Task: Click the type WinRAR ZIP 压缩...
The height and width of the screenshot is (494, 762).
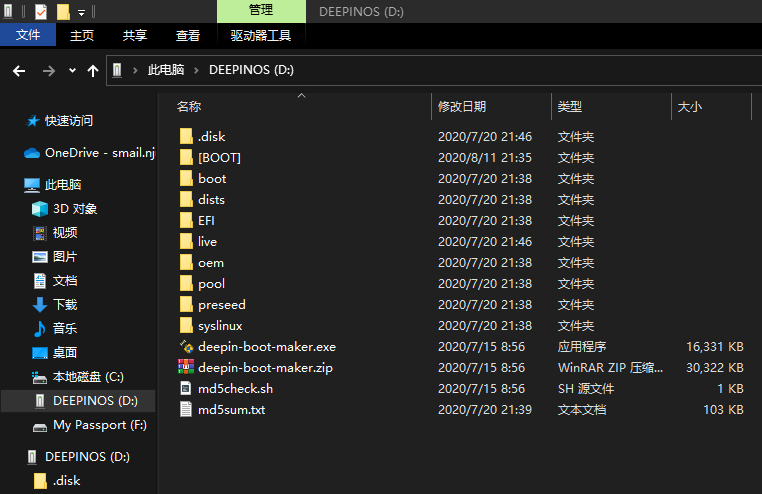Action: [x=610, y=368]
